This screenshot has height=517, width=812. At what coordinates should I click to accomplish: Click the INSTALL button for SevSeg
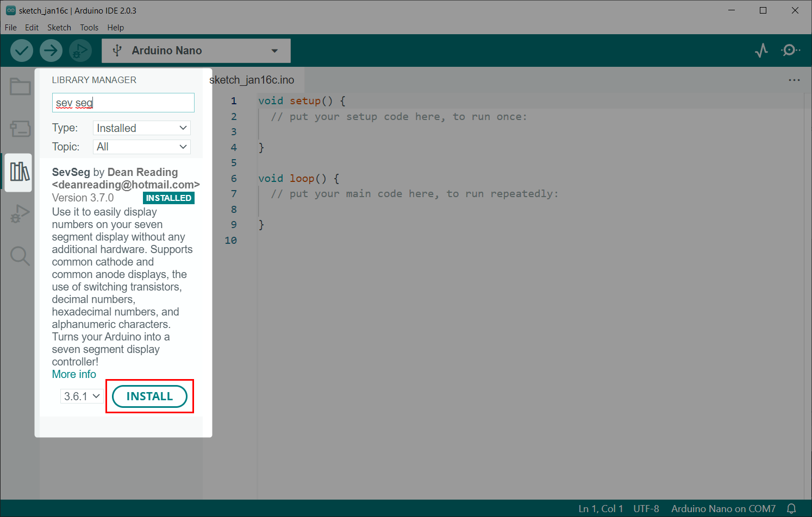(149, 396)
